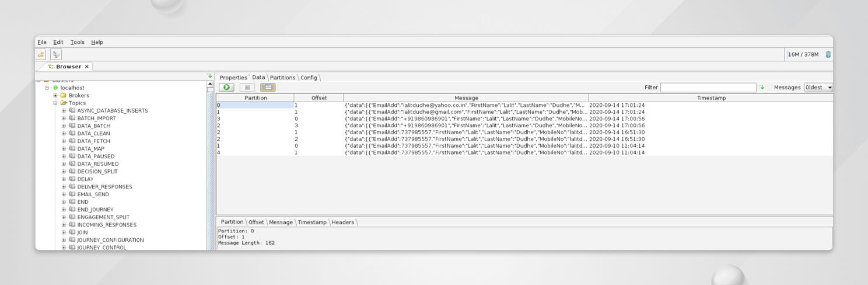Select the JOURNEY_CONTROL topic row
This screenshot has width=868, height=285.
pos(101,247)
